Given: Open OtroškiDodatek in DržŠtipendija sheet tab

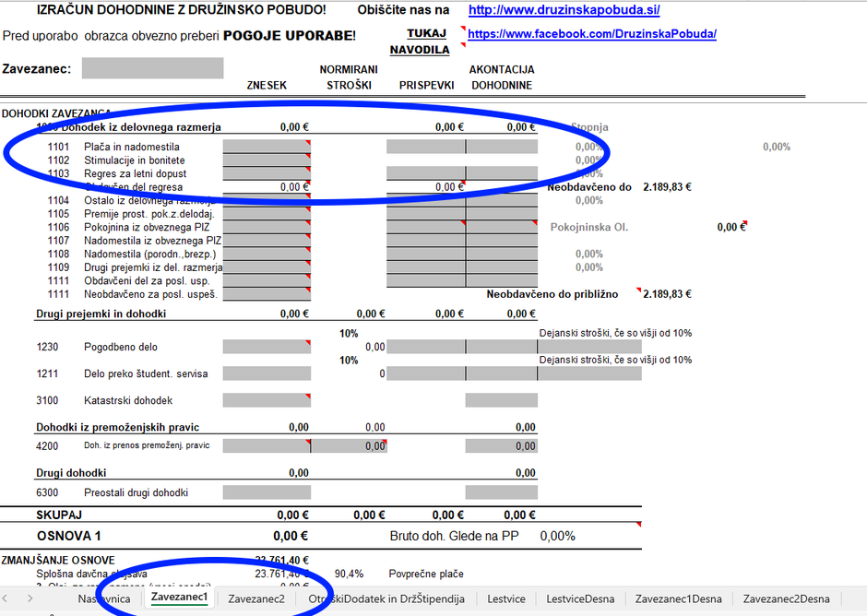Looking at the screenshot, I should (x=386, y=598).
